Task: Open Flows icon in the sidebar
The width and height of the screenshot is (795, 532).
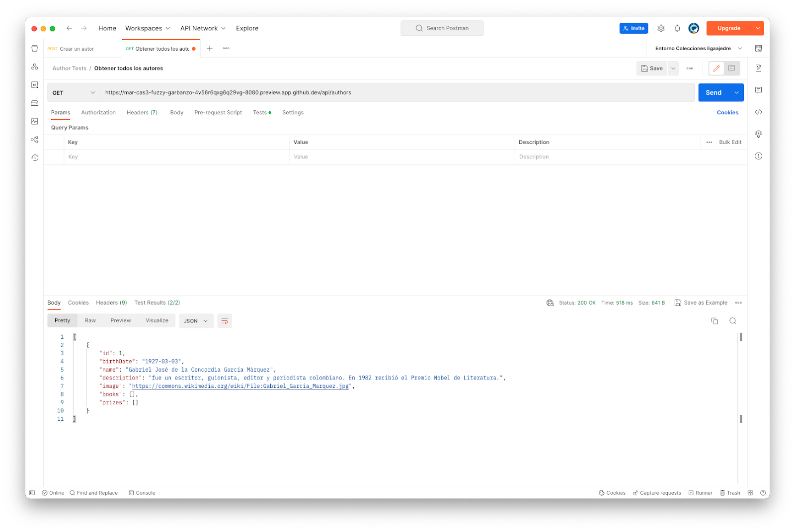Action: (35, 140)
